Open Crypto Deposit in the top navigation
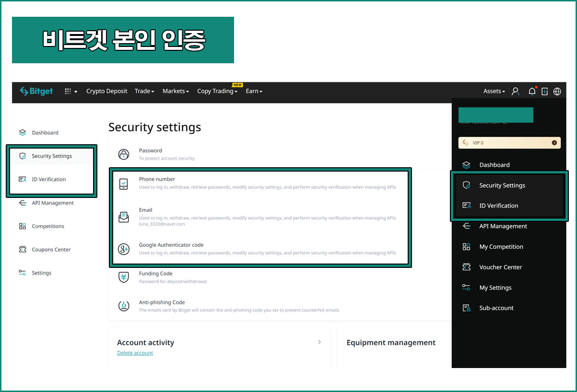577x392 pixels. click(x=107, y=91)
